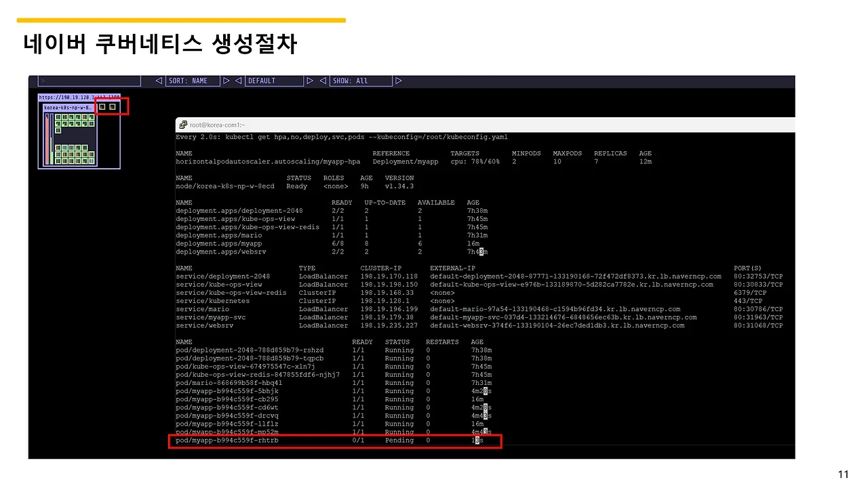This screenshot has height=488, width=868.
Task: Click port value 6379/TCP
Action: tap(750, 293)
